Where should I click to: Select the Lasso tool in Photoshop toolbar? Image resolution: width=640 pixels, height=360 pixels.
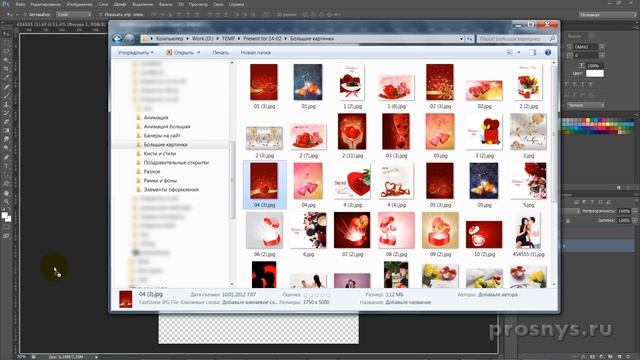(x=6, y=52)
